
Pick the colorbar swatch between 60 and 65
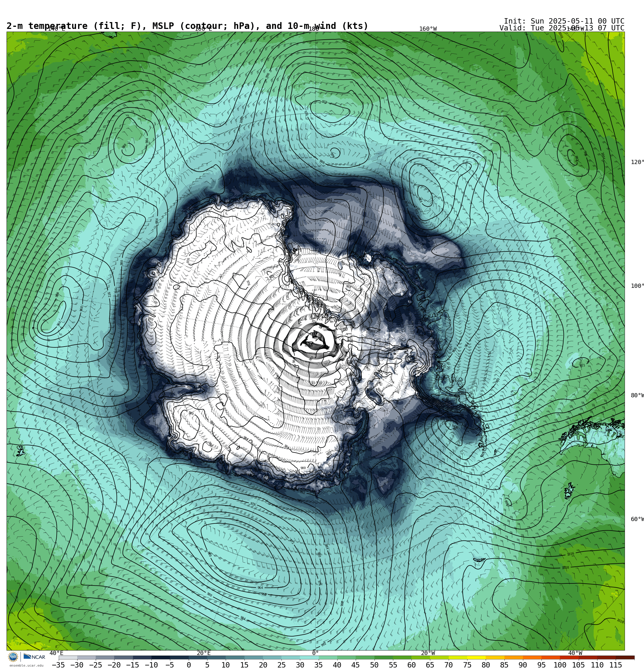tap(421, 657)
